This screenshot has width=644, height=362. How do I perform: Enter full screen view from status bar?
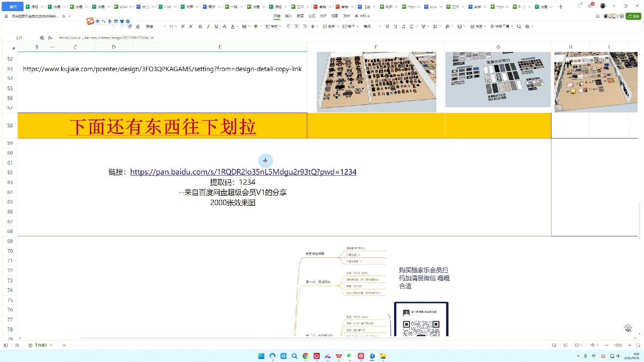point(638,345)
